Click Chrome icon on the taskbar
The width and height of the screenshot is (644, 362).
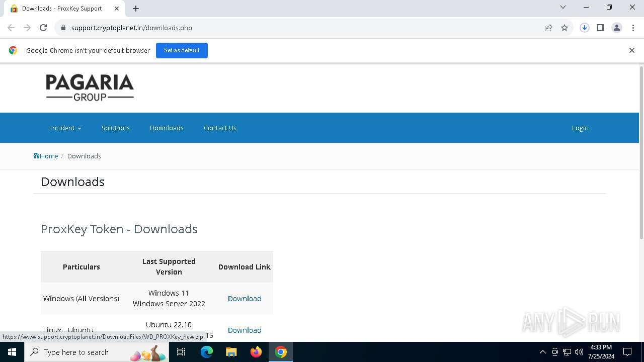(281, 352)
